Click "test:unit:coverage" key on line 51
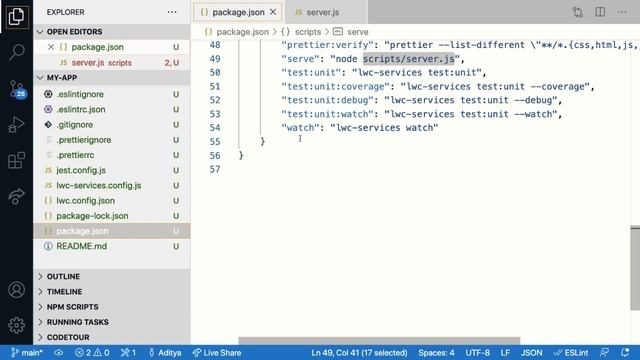This screenshot has width=640, height=360. (336, 87)
